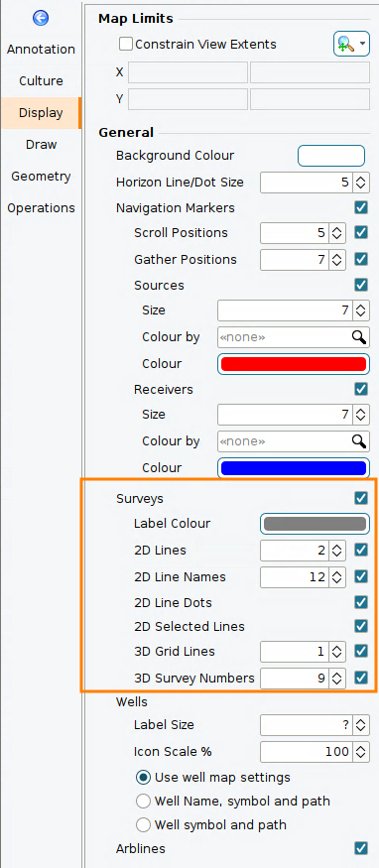Select Use well map settings option

(x=143, y=777)
